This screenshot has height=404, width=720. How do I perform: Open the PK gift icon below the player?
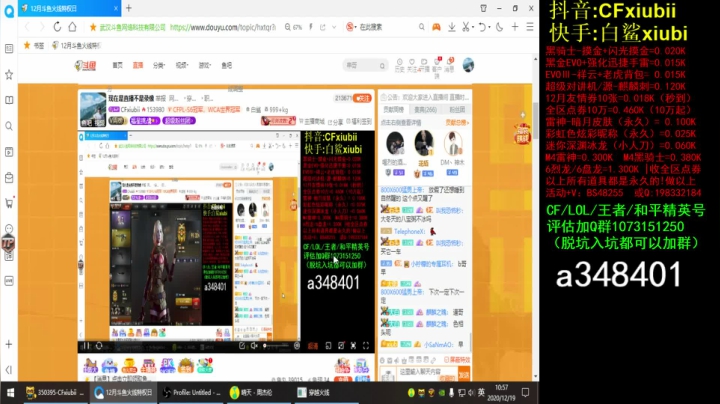pyautogui.click(x=167, y=365)
